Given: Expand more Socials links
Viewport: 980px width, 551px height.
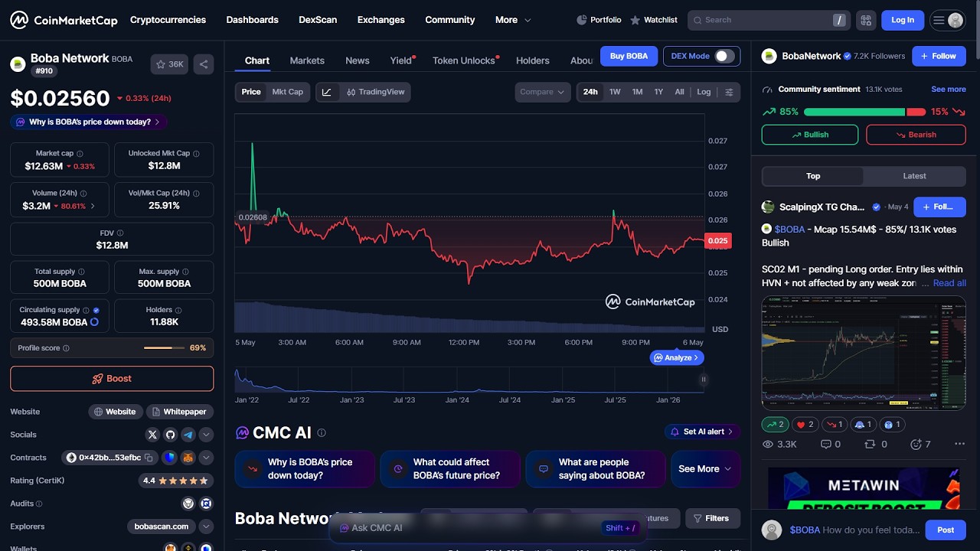Looking at the screenshot, I should click(206, 435).
